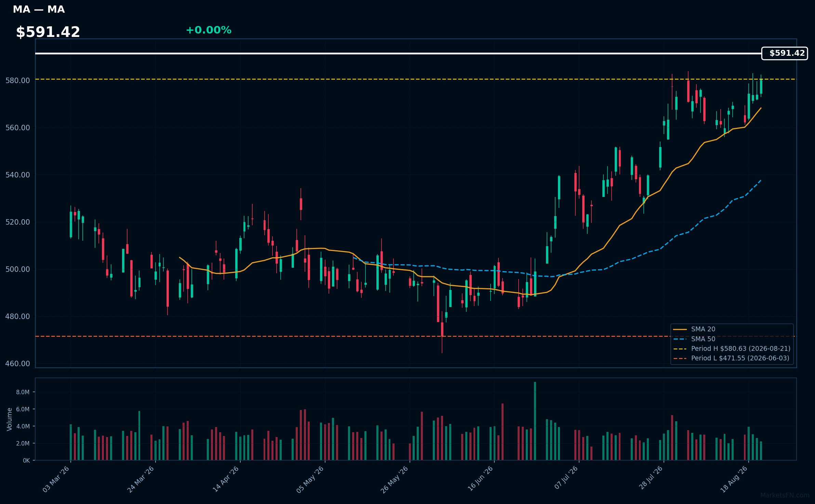Click the large headline price $591.42
The height and width of the screenshot is (504, 815).
(x=48, y=32)
